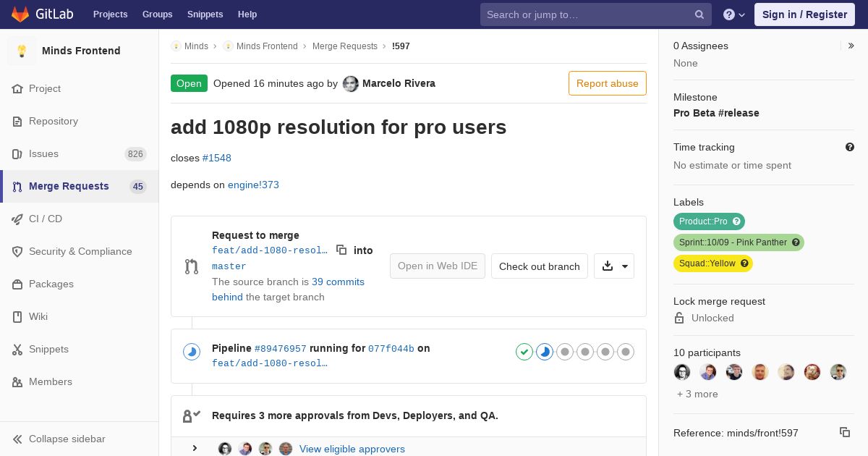Show the 3 more participants

(x=697, y=394)
